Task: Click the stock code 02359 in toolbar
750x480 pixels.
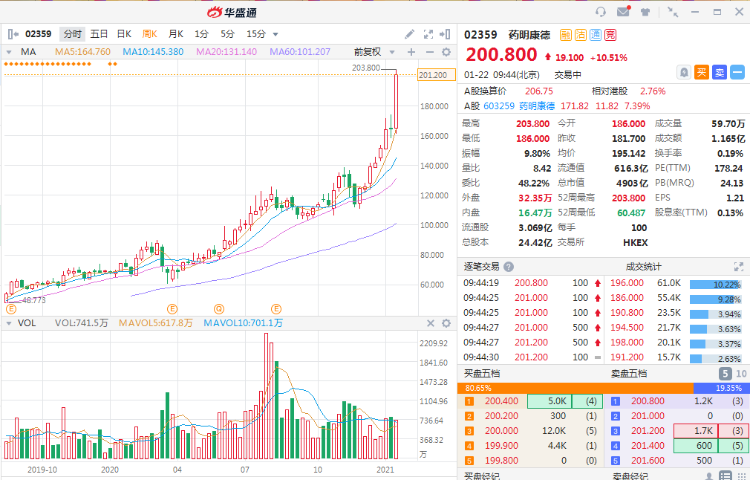Action: 38,34
